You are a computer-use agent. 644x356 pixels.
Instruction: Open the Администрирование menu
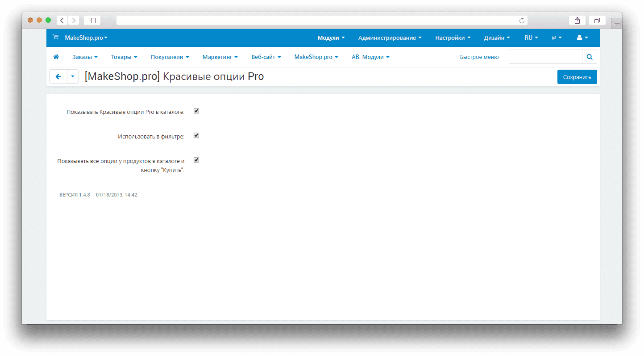point(390,38)
